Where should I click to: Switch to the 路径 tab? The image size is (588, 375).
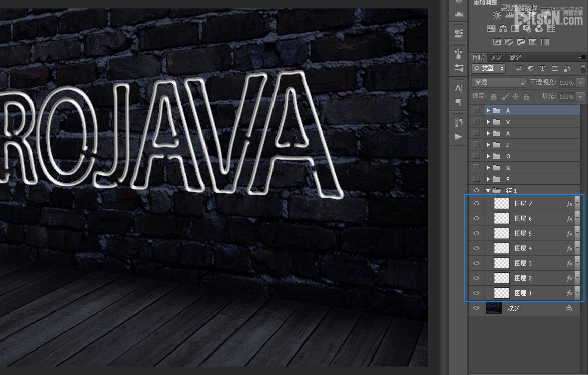(x=516, y=57)
